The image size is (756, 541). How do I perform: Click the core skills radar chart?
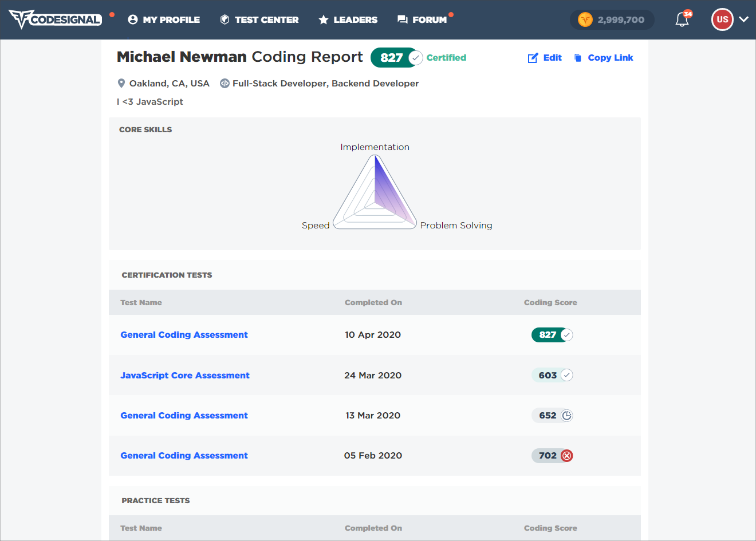pyautogui.click(x=375, y=192)
